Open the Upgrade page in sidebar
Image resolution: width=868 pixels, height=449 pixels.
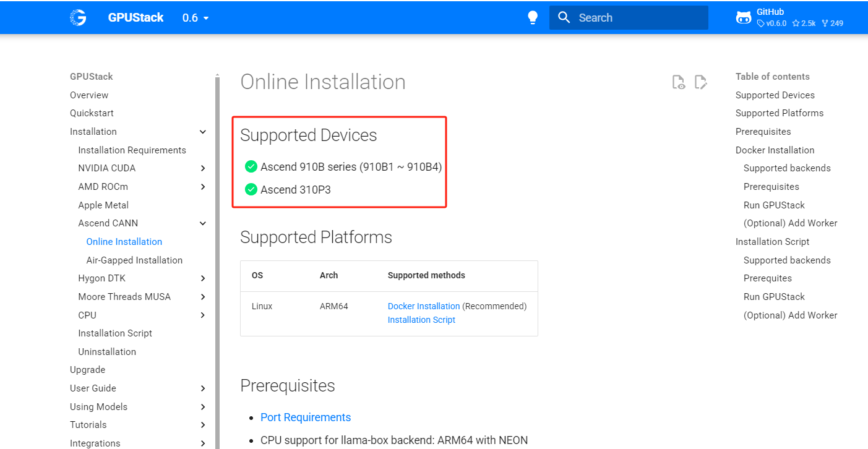point(87,370)
